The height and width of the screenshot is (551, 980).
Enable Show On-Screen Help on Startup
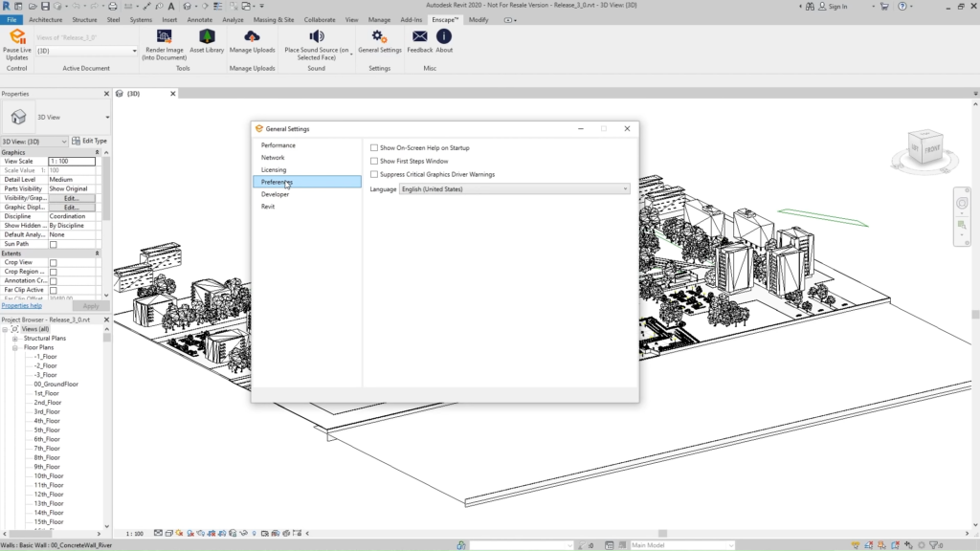tap(374, 148)
